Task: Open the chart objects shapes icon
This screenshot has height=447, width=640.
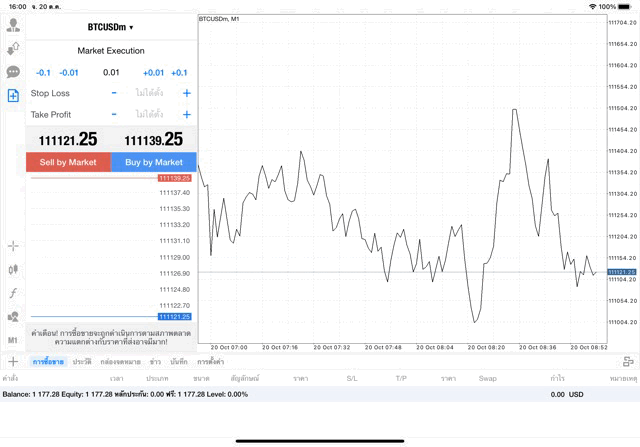Action: (x=13, y=317)
